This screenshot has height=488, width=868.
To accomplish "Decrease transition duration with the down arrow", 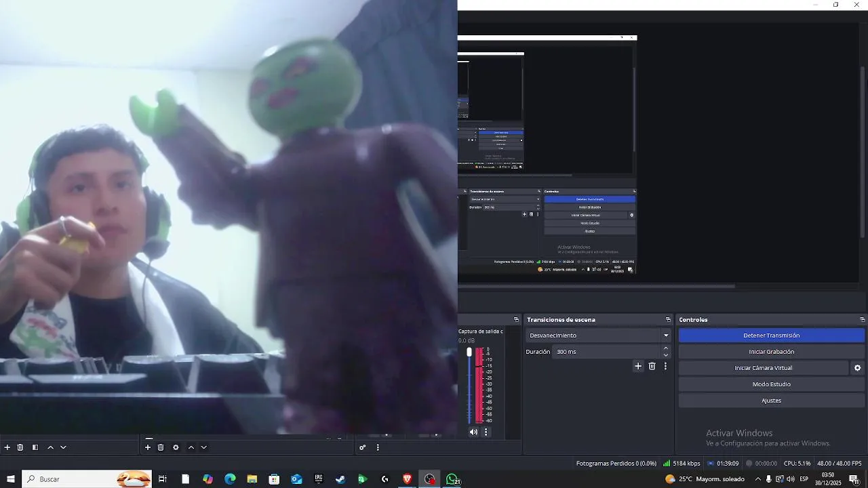I will pyautogui.click(x=666, y=355).
